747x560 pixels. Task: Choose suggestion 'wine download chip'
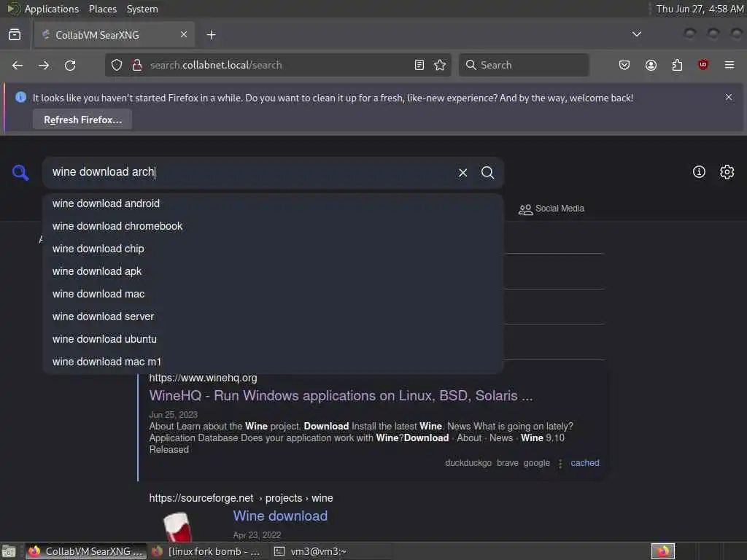[x=273, y=249]
